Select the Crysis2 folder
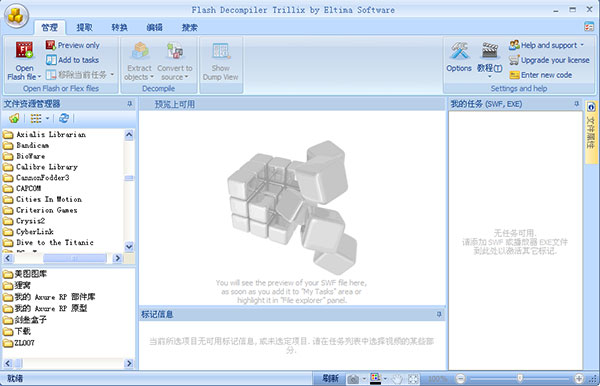This screenshot has width=600, height=386. point(24,221)
